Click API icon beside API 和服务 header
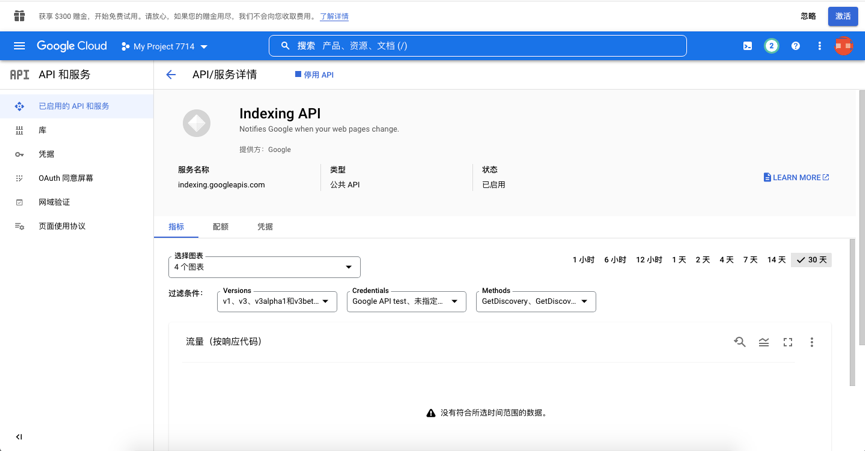Image resolution: width=865 pixels, height=451 pixels. click(x=19, y=74)
